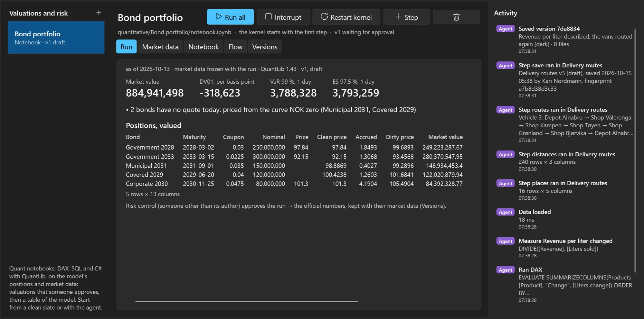Switch to the Market data tab
This screenshot has height=319, width=644.
coord(160,47)
